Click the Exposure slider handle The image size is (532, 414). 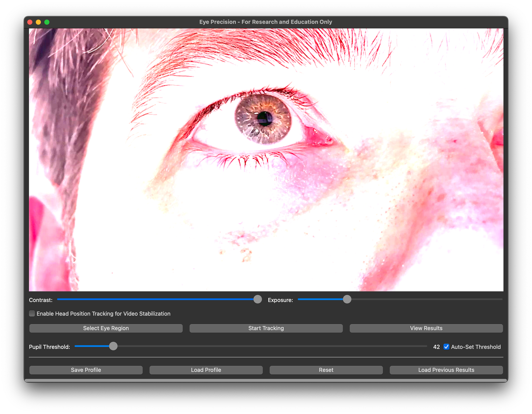point(347,300)
